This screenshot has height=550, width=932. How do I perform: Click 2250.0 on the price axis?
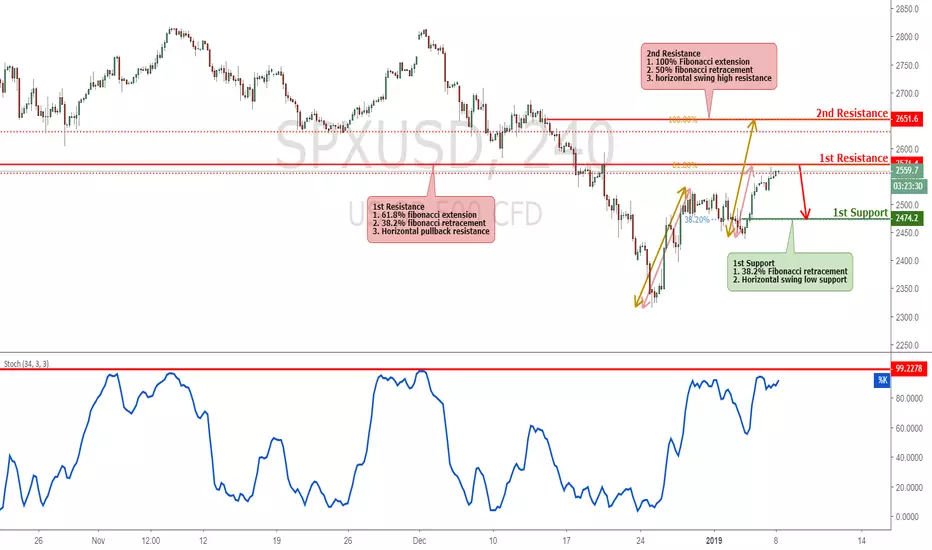click(908, 345)
